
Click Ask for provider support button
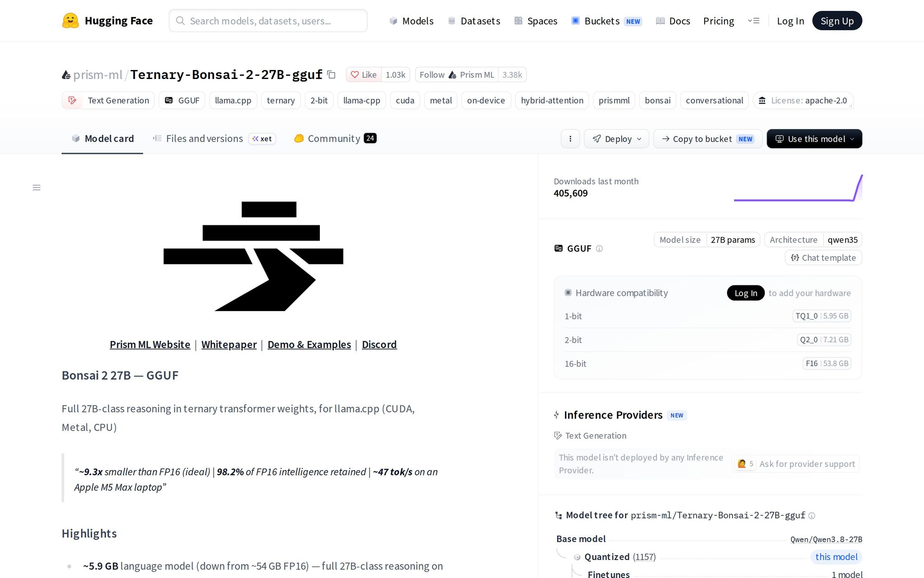796,464
